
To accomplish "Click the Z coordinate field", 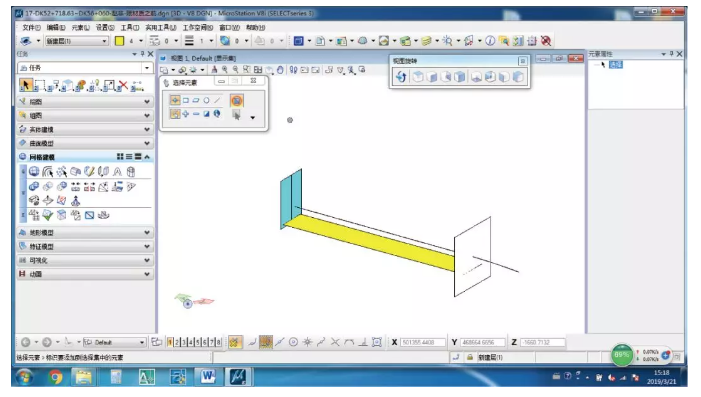I will (x=543, y=342).
